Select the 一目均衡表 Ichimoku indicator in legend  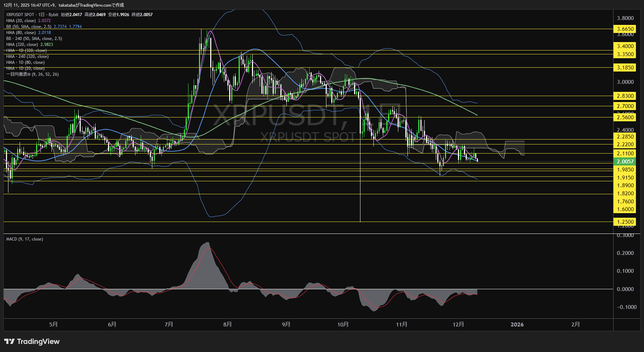coord(32,74)
